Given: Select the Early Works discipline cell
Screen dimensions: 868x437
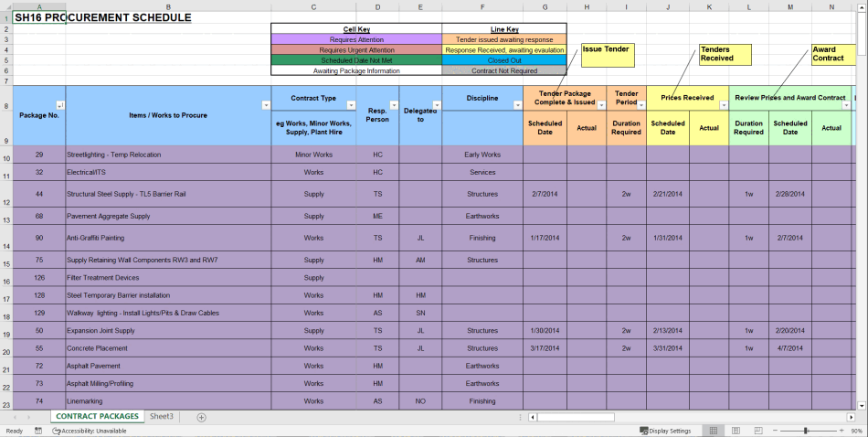Looking at the screenshot, I should (x=482, y=155).
